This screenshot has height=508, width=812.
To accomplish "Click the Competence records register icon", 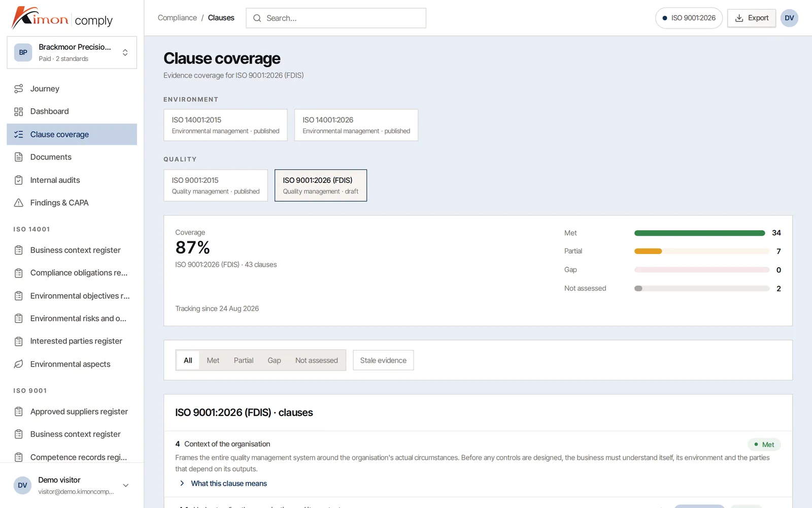I will pos(19,457).
